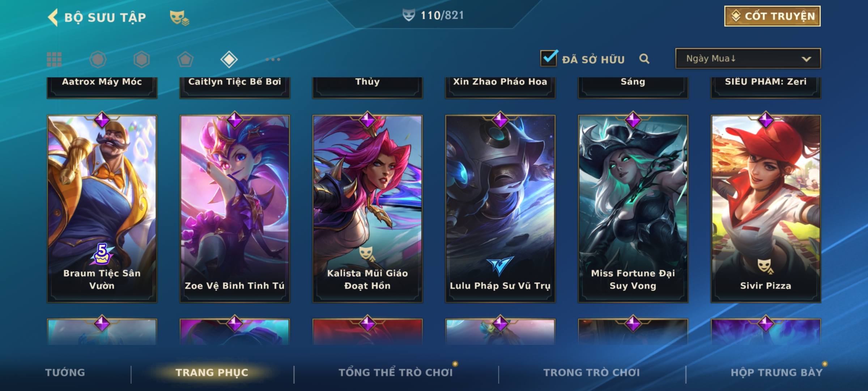Select the Zoe Vệ Binh Tinh Tú skin
The image size is (868, 391).
point(235,209)
